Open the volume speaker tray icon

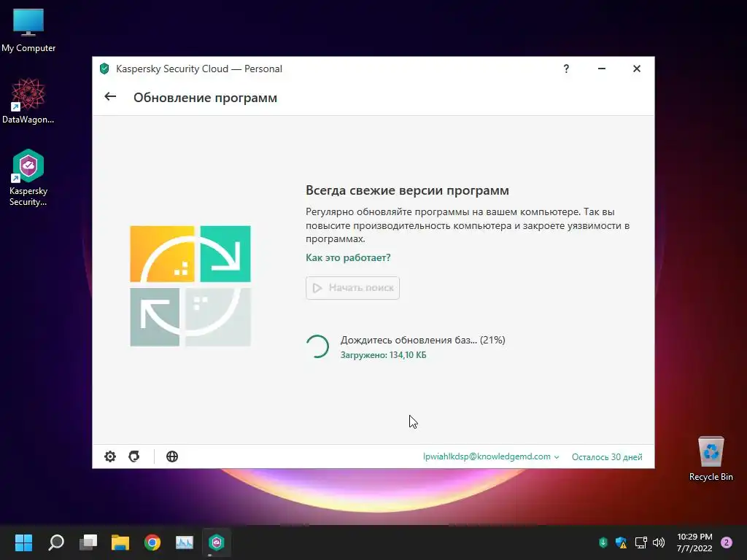[659, 542]
